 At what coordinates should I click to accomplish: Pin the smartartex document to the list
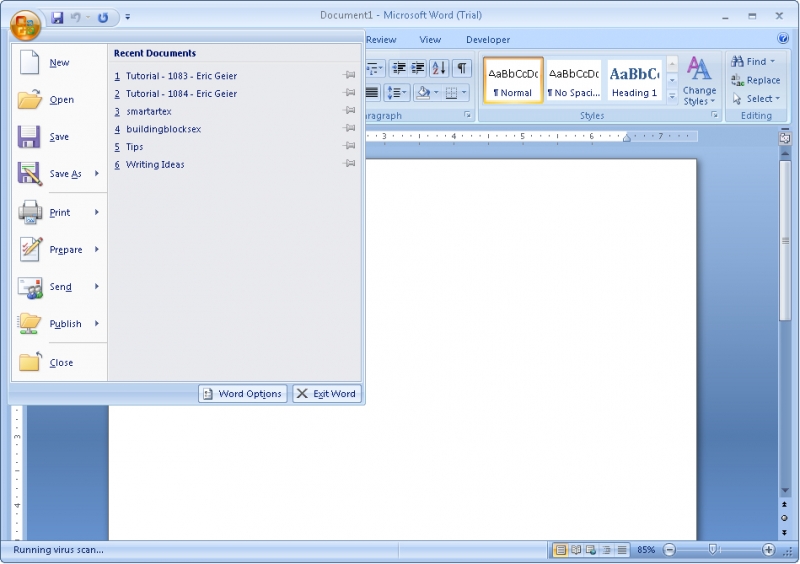tap(349, 111)
